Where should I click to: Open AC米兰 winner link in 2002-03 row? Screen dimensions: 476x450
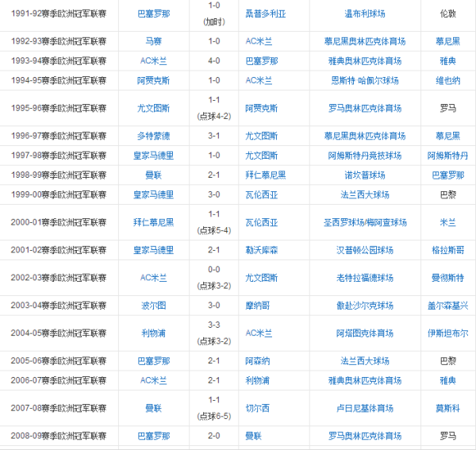click(x=154, y=278)
